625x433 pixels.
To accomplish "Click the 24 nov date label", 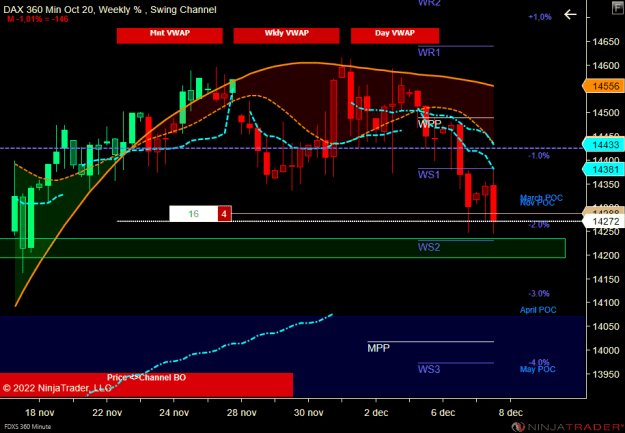I will 174,413.
